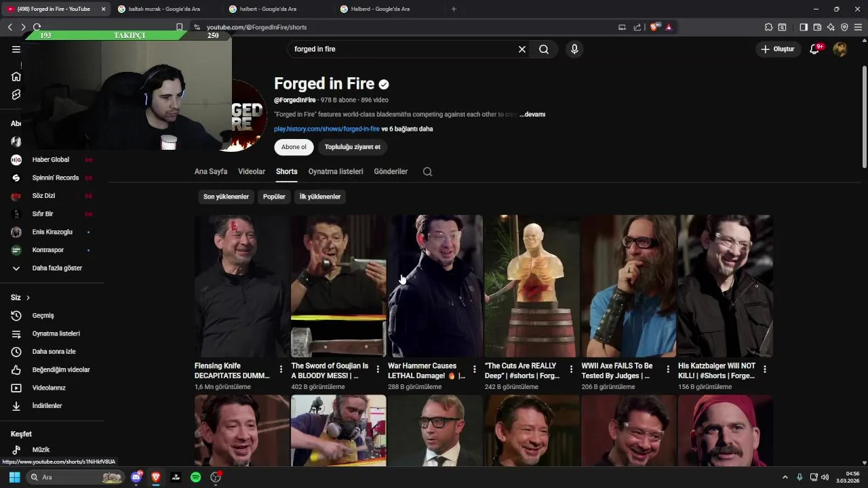Open Brave Rewards triangle icon

tap(669, 27)
